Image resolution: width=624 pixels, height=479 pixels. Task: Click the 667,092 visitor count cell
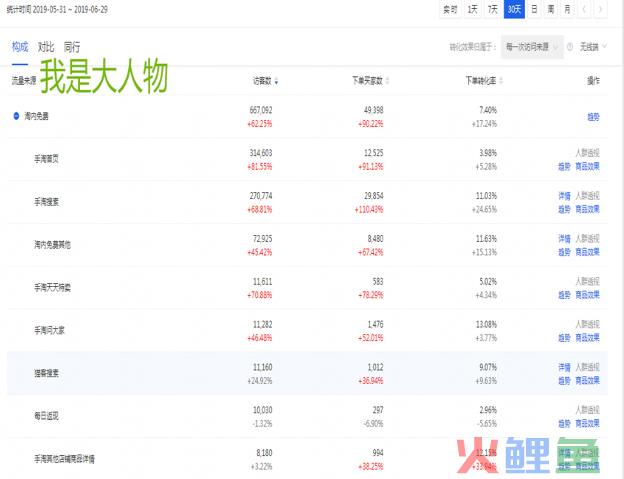[x=261, y=110]
